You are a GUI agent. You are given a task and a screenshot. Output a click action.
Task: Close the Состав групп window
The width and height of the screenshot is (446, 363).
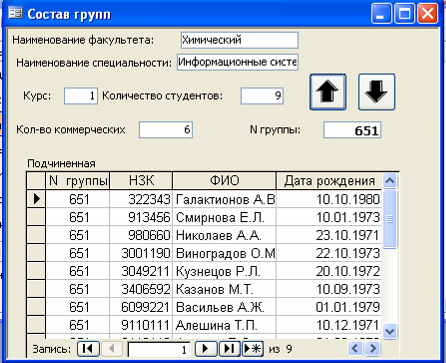coord(427,14)
